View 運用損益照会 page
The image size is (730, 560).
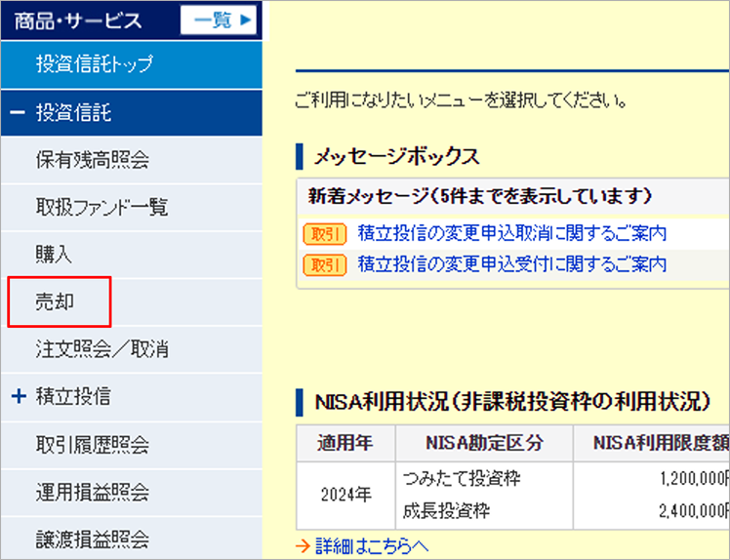92,493
